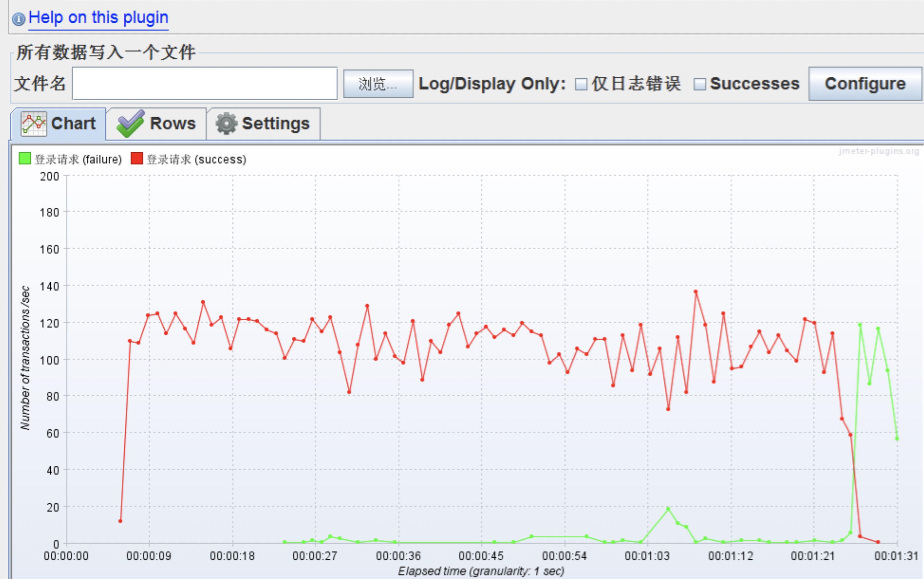This screenshot has height=579, width=924.
Task: Click the highest red success peak point
Action: [695, 292]
